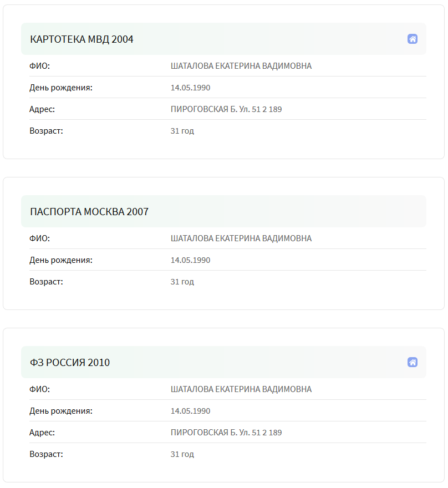Select the КАРТОТЕКА МВД 2004 section title

pyautogui.click(x=82, y=39)
